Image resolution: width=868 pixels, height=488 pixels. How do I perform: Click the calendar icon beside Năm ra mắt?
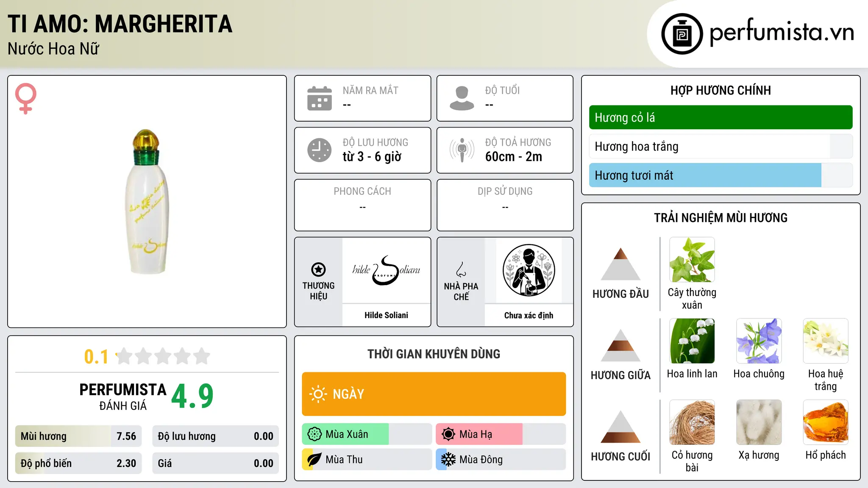(320, 98)
